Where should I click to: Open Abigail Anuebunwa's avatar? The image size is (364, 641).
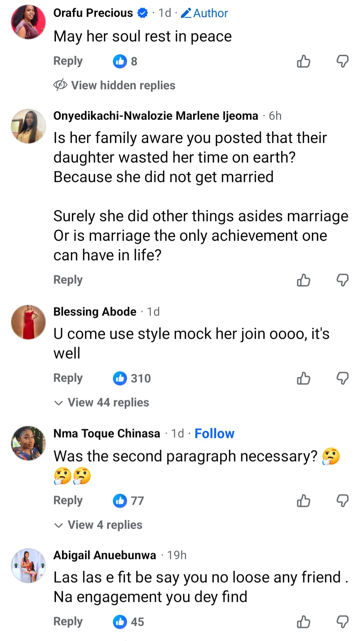(28, 566)
